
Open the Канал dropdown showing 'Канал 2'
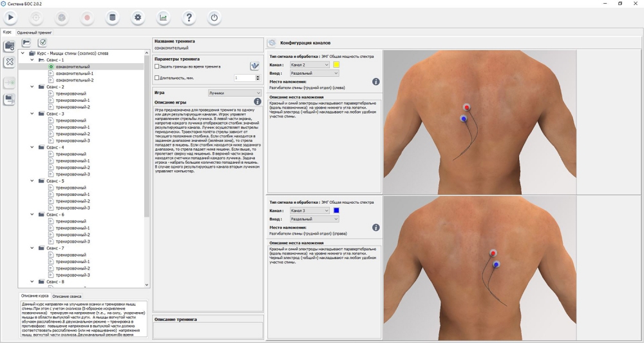point(309,65)
